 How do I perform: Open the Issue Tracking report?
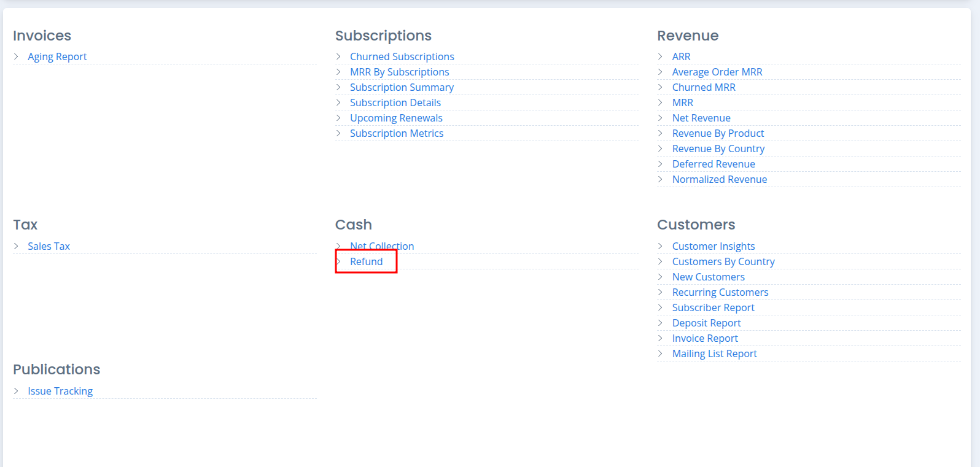(x=60, y=391)
